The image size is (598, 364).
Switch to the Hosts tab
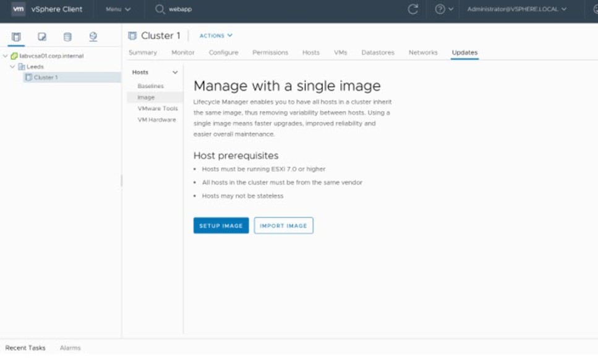click(311, 53)
